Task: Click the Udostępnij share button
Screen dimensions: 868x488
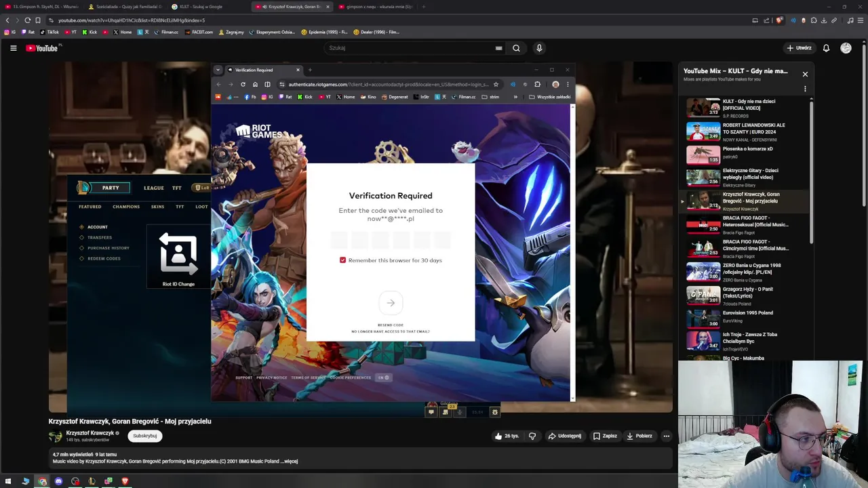Action: (565, 436)
